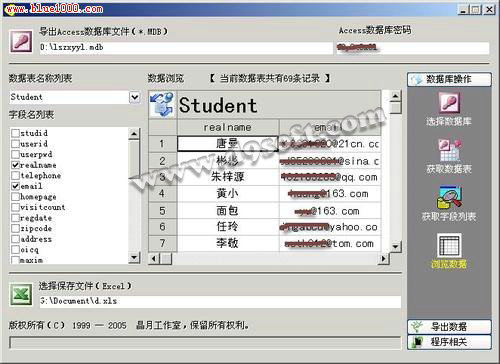Click the data grid scroll down arrow
500x364 pixels.
coord(395,247)
